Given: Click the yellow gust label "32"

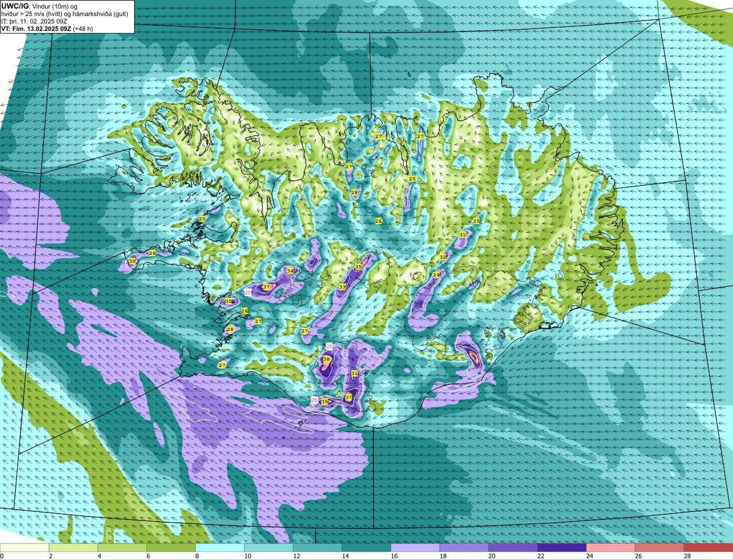Looking at the screenshot, I should 443,258.
